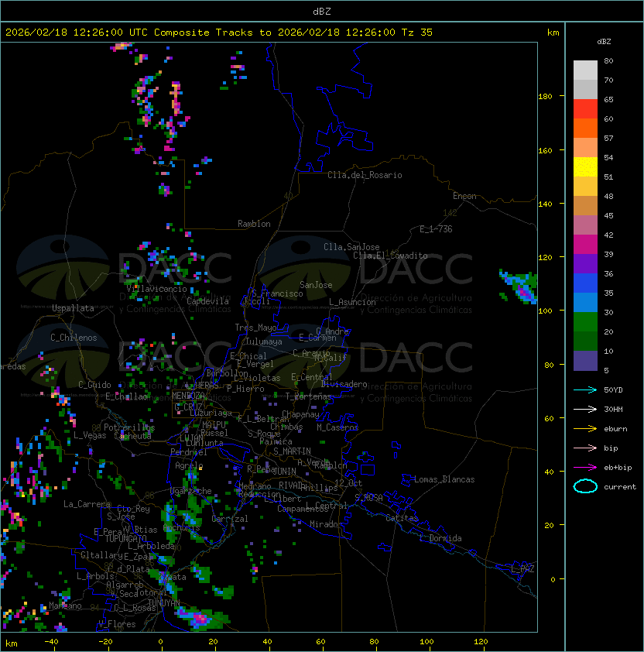
Task: Select the radar echo cell at east map edge
Action: point(519,286)
